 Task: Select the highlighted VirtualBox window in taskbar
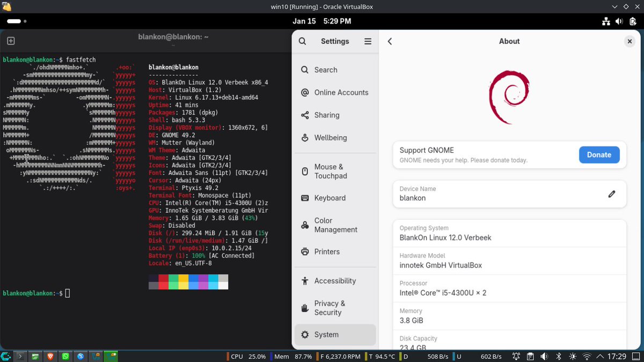[111, 356]
